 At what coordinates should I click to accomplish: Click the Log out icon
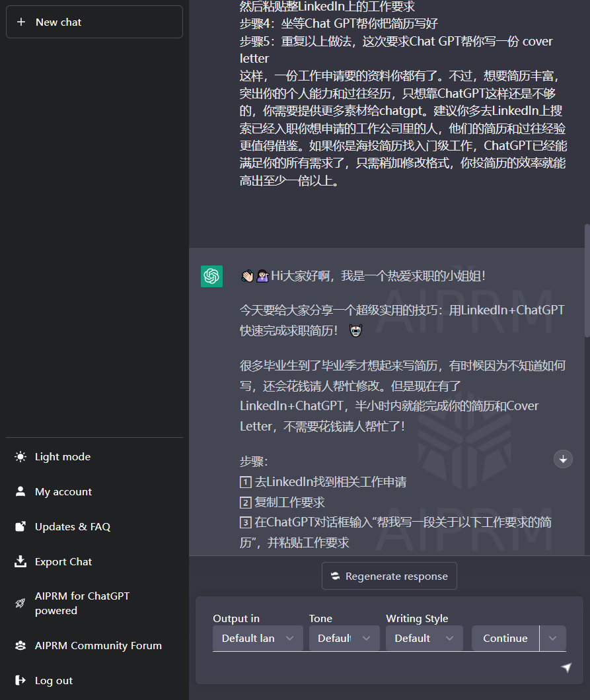coord(20,680)
